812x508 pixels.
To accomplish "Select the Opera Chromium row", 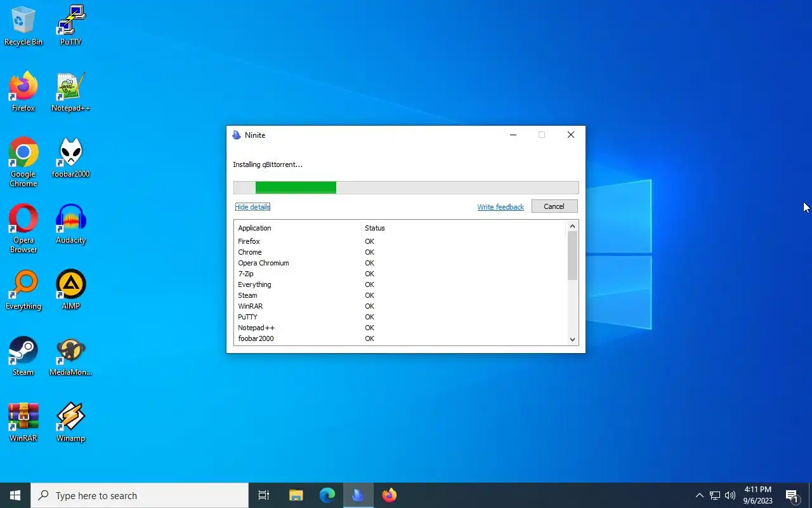I will pos(400,263).
